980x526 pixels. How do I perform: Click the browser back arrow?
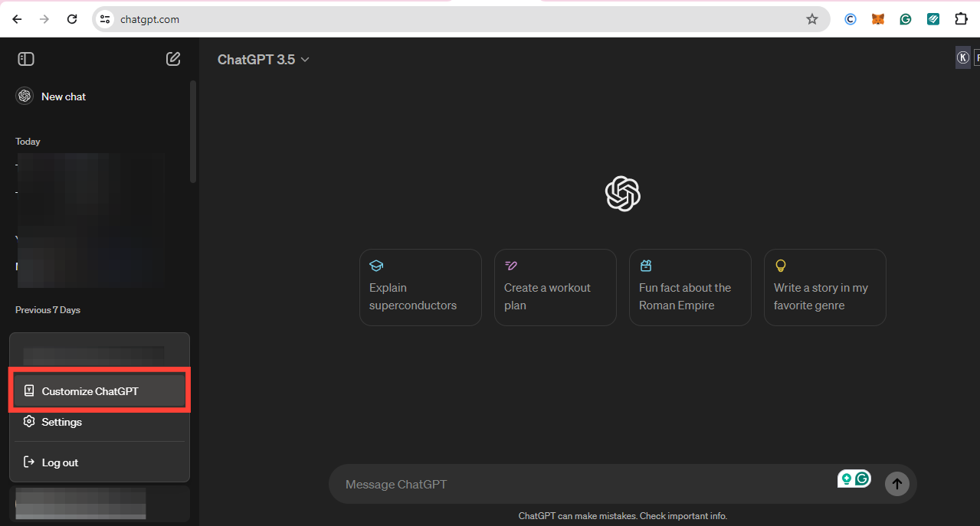point(17,19)
